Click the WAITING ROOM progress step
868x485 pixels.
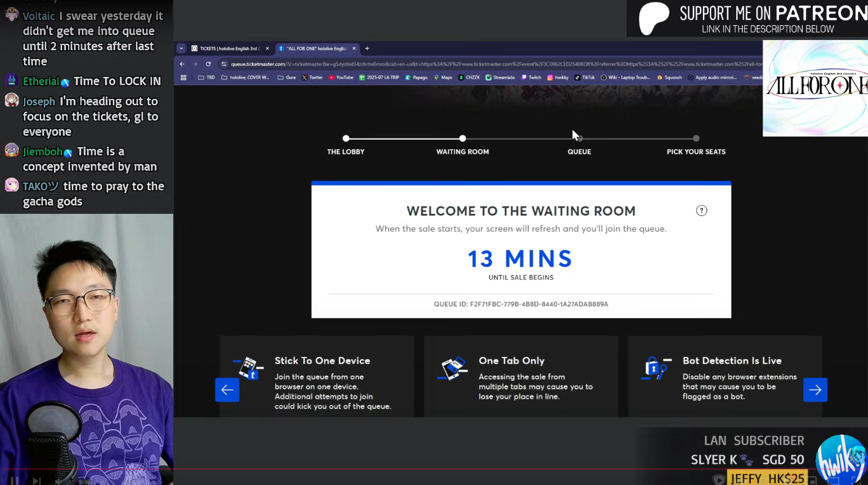463,145
